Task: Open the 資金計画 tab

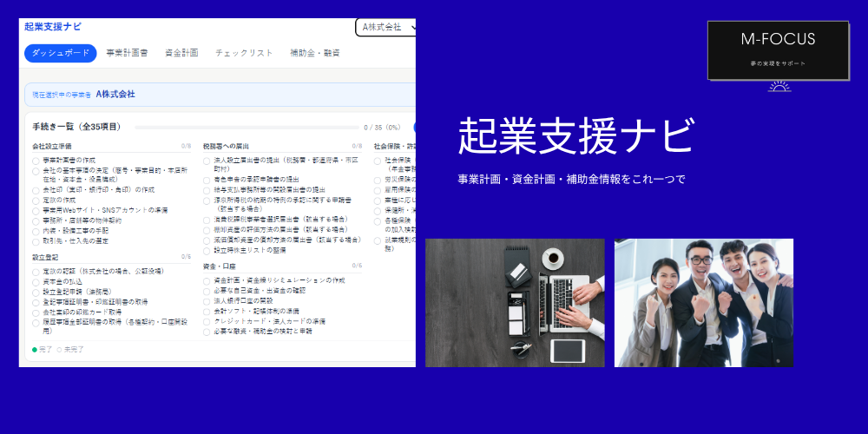Action: click(x=181, y=53)
